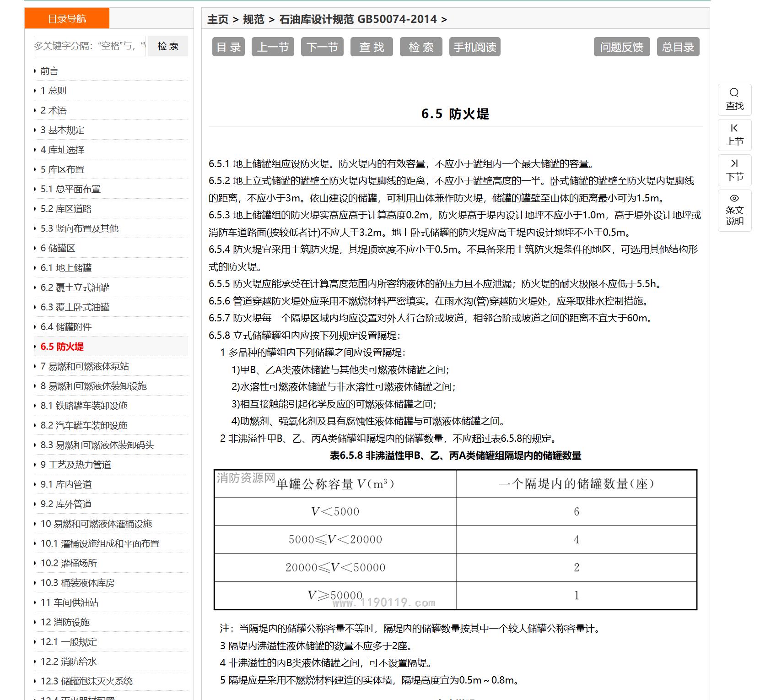
Task: Open the 总目录 button
Action: point(678,47)
